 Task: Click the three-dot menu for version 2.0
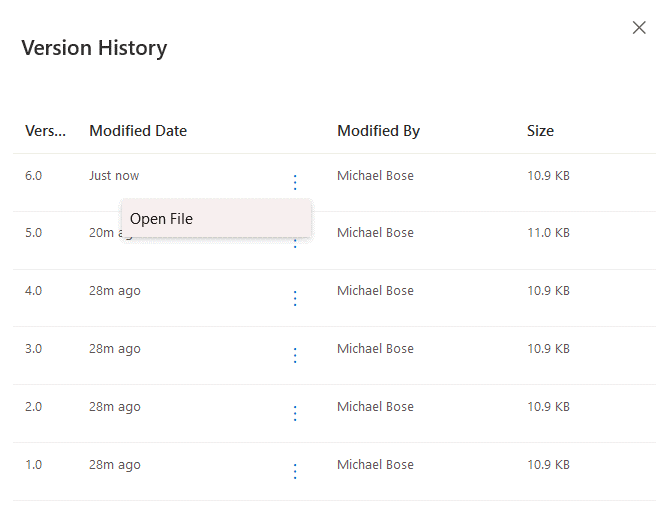(295, 413)
